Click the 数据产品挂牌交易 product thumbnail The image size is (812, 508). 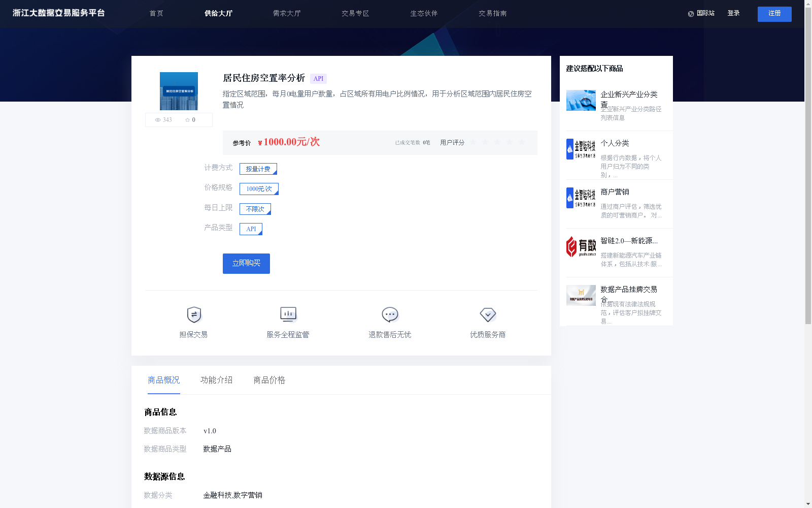(581, 295)
